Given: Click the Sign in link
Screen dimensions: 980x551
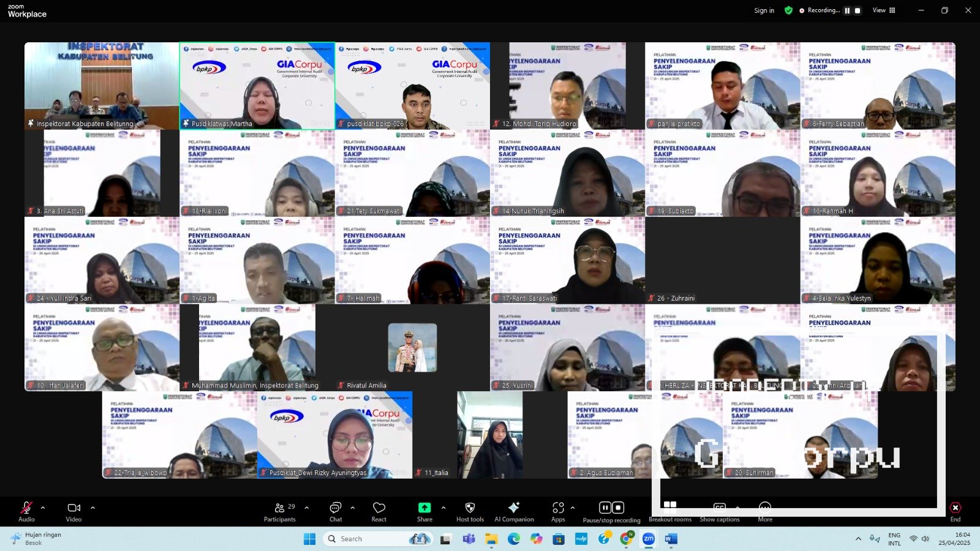Looking at the screenshot, I should coord(764,10).
